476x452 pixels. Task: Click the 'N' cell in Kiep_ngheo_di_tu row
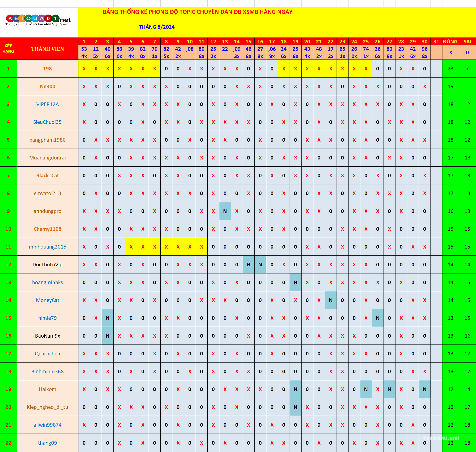295,407
